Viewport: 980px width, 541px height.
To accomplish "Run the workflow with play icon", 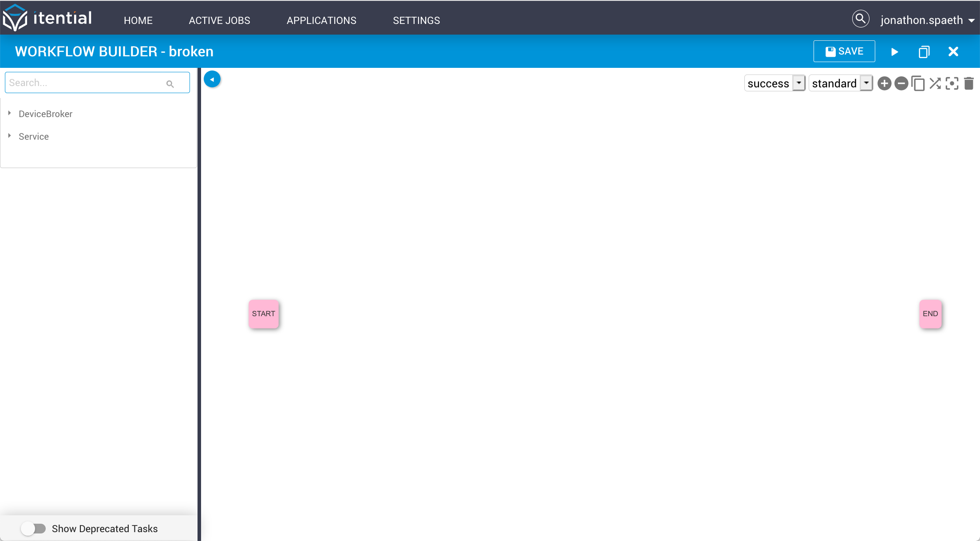I will click(894, 52).
